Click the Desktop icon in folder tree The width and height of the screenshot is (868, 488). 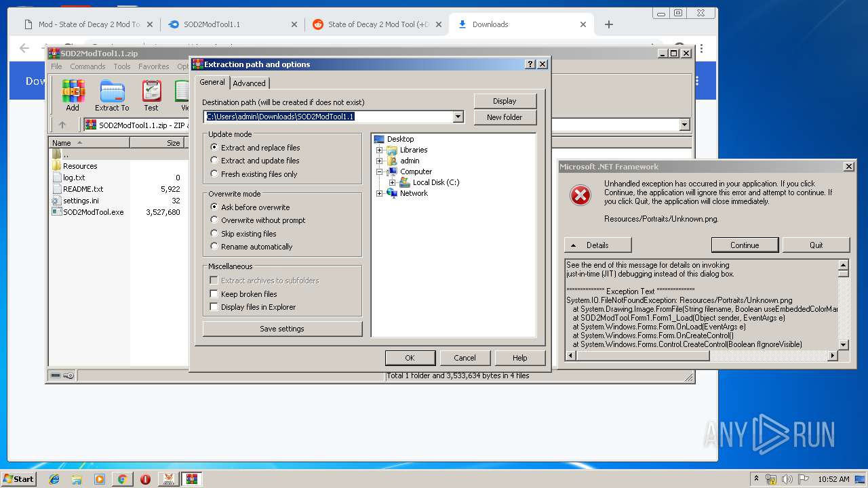379,139
